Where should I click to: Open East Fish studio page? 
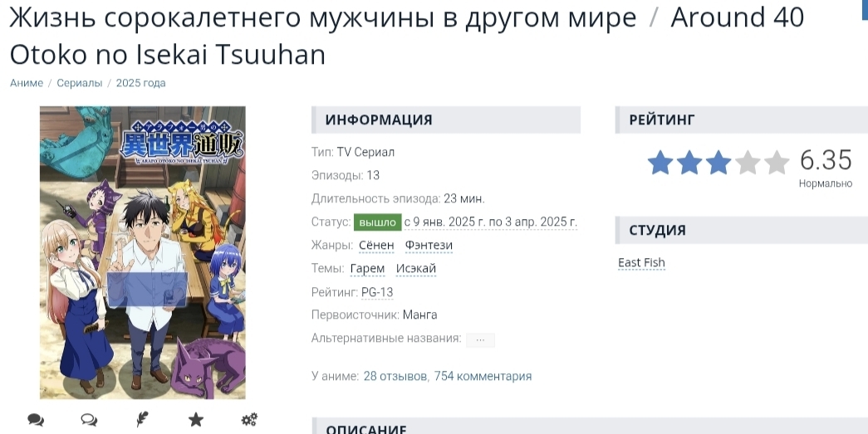641,262
